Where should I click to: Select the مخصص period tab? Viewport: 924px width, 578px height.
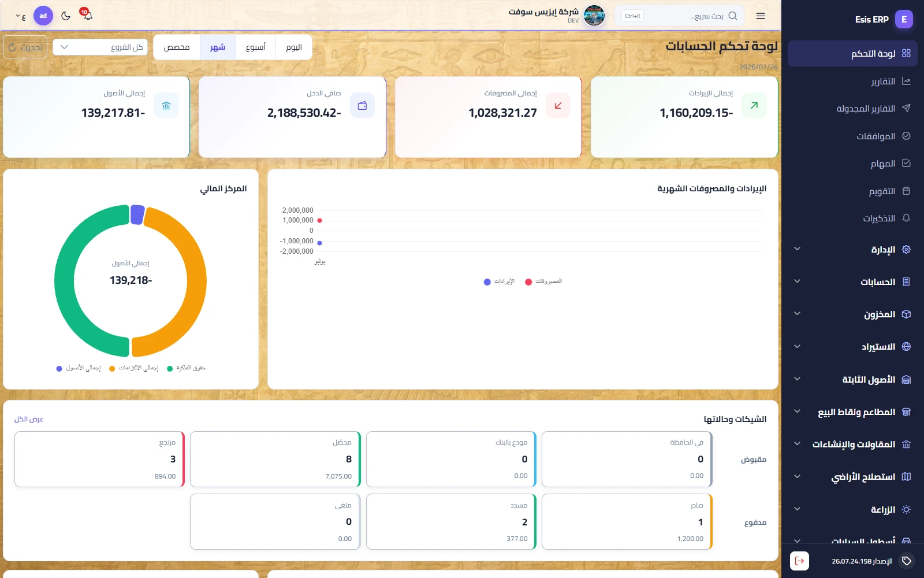(177, 47)
